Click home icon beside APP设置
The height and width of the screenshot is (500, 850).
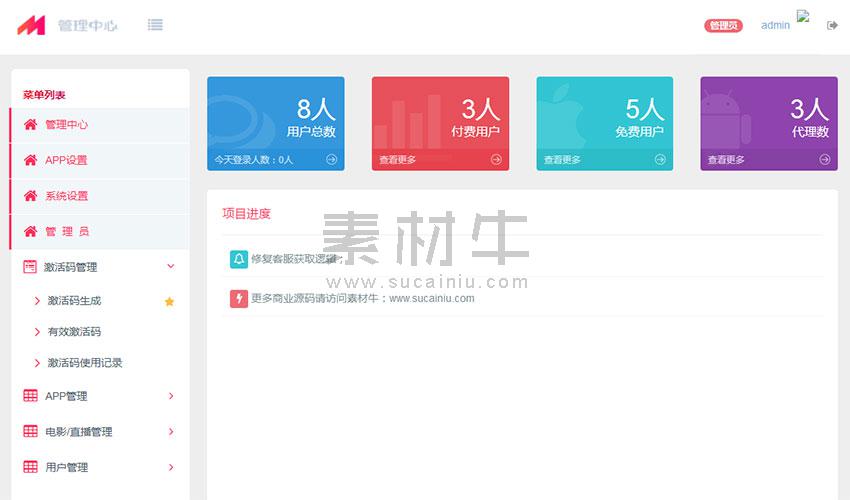pyautogui.click(x=30, y=160)
